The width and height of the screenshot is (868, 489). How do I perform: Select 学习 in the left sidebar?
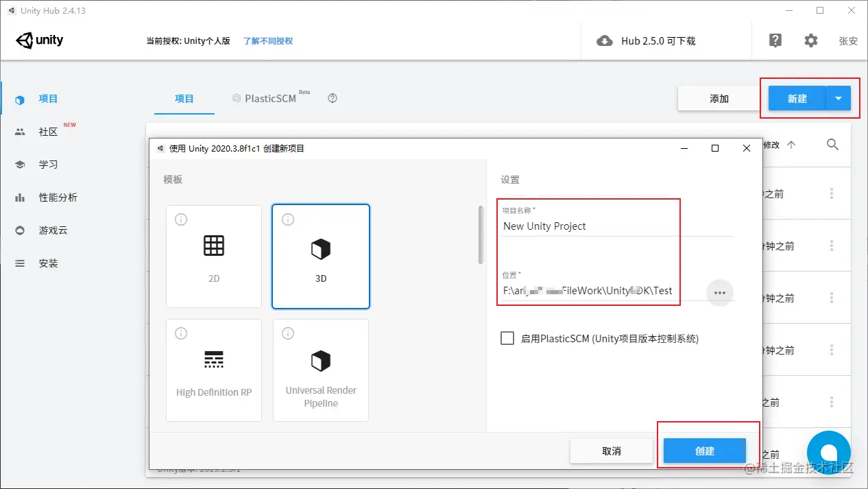(x=49, y=165)
